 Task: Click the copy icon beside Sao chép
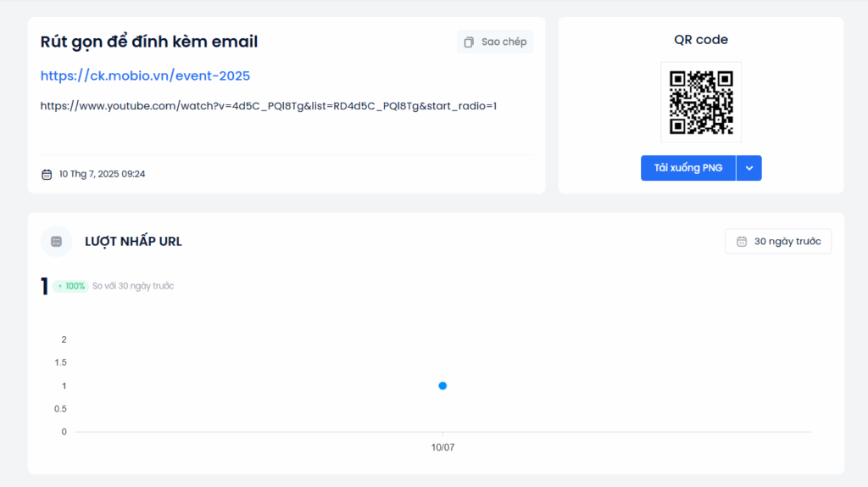[x=469, y=42]
